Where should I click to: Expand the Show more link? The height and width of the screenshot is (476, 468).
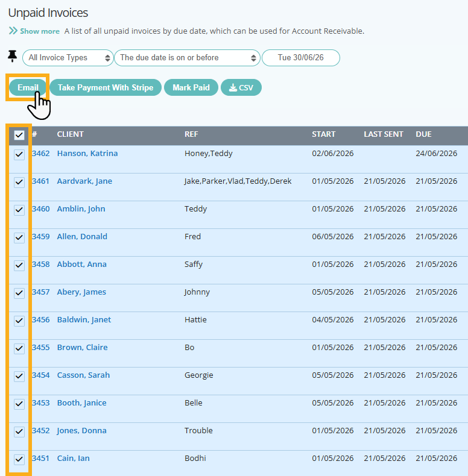tap(40, 31)
